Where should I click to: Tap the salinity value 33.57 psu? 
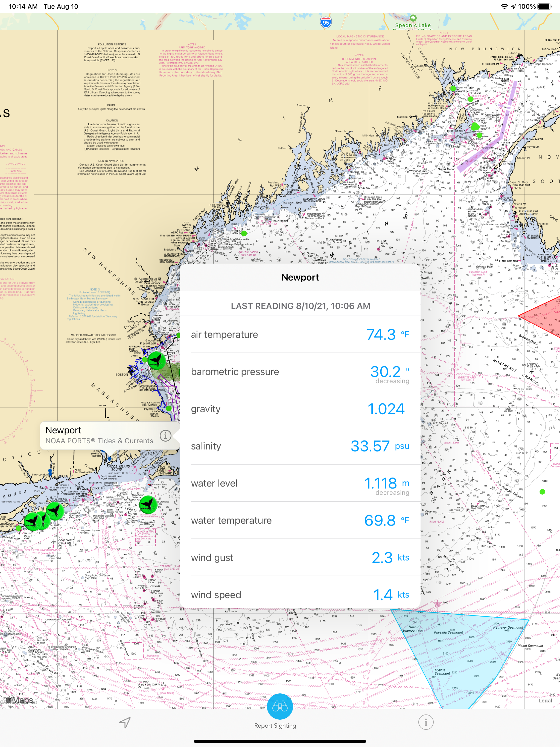(380, 446)
